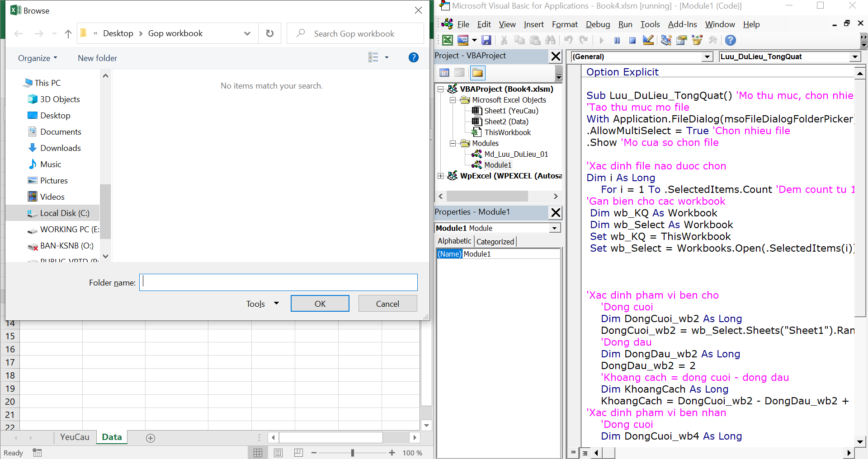Refresh the Gop workbook folder

[x=270, y=33]
